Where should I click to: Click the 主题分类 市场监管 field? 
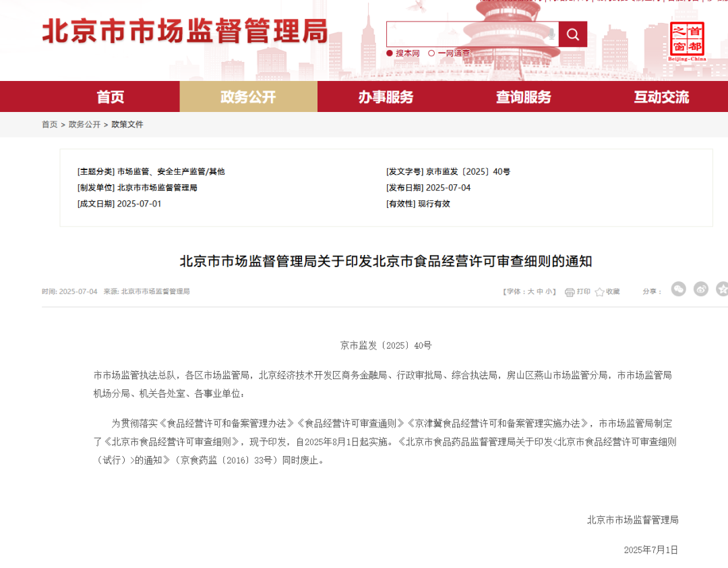[x=151, y=172]
